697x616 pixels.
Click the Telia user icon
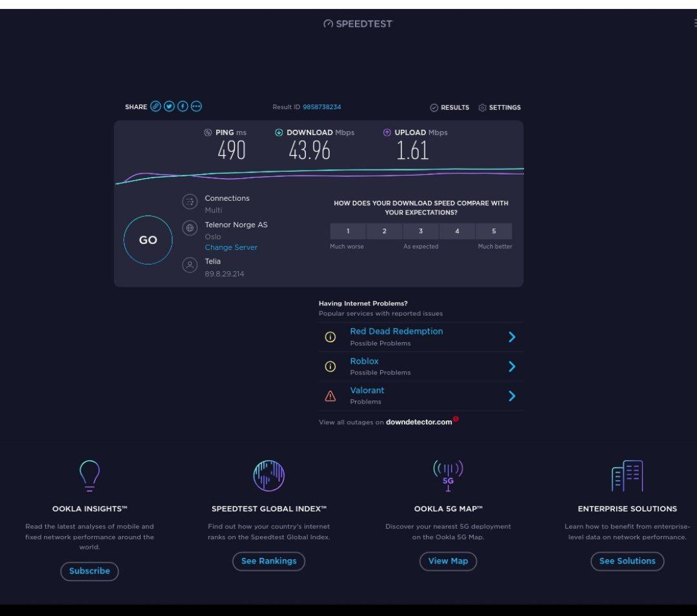click(x=190, y=265)
